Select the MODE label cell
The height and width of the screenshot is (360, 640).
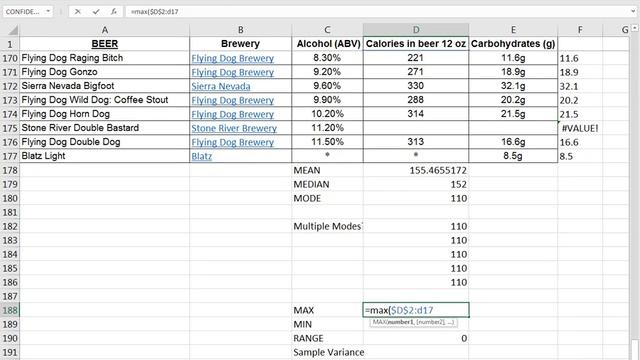coord(327,198)
